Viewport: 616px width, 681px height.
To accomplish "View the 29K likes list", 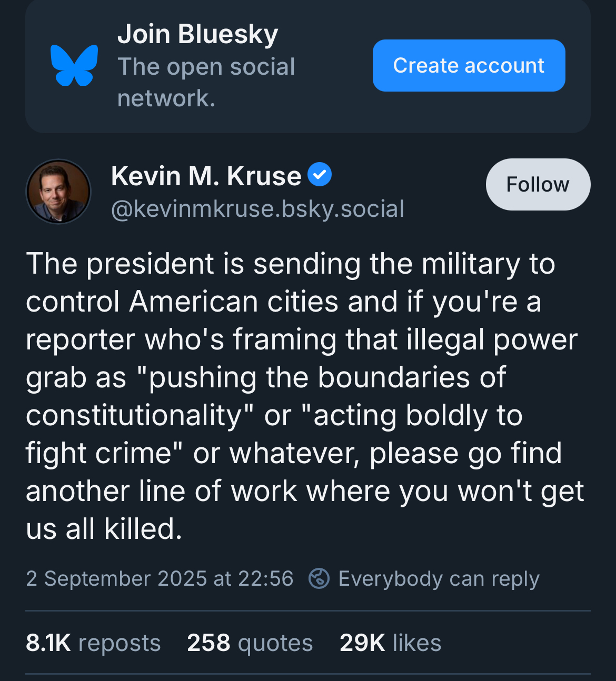I will 391,643.
